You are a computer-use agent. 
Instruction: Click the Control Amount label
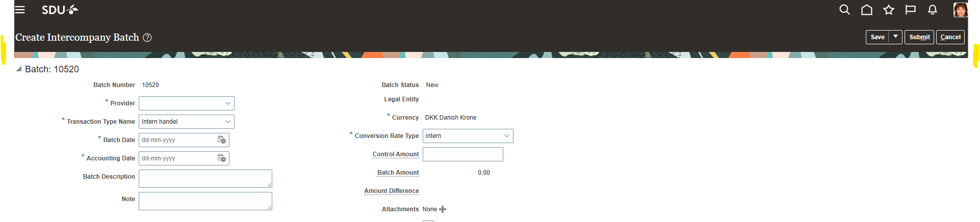click(x=396, y=154)
